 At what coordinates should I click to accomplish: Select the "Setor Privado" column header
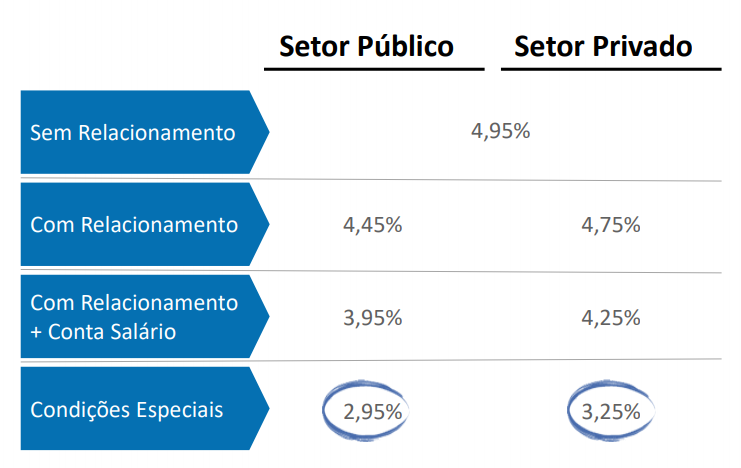603,47
